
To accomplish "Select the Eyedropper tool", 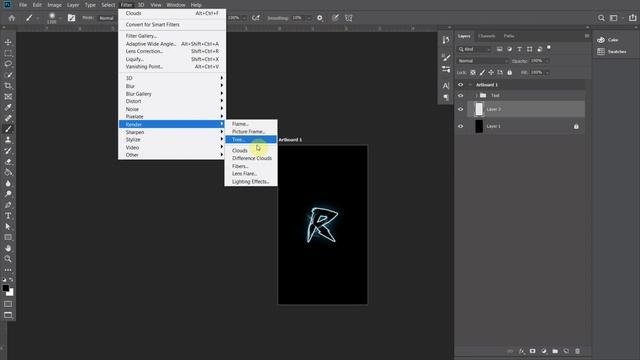I will [8, 107].
